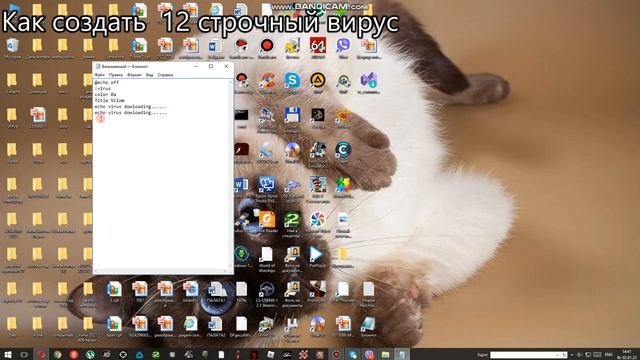Click the ":virus" label line in Notepad

click(x=103, y=89)
